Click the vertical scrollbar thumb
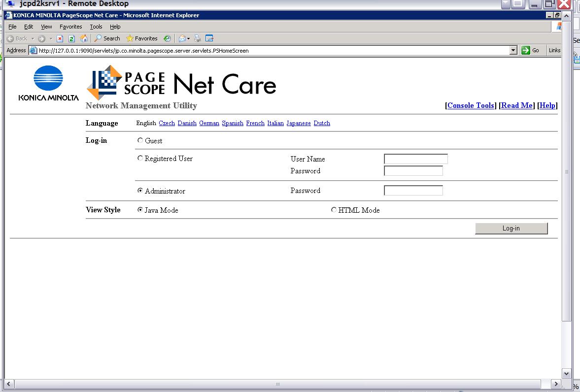The height and width of the screenshot is (392, 580). [x=566, y=171]
